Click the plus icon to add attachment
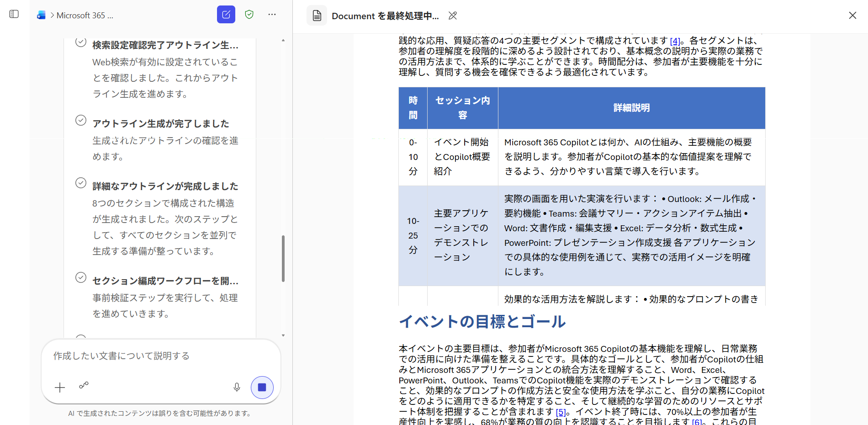Viewport: 868px width, 425px height. click(x=60, y=388)
